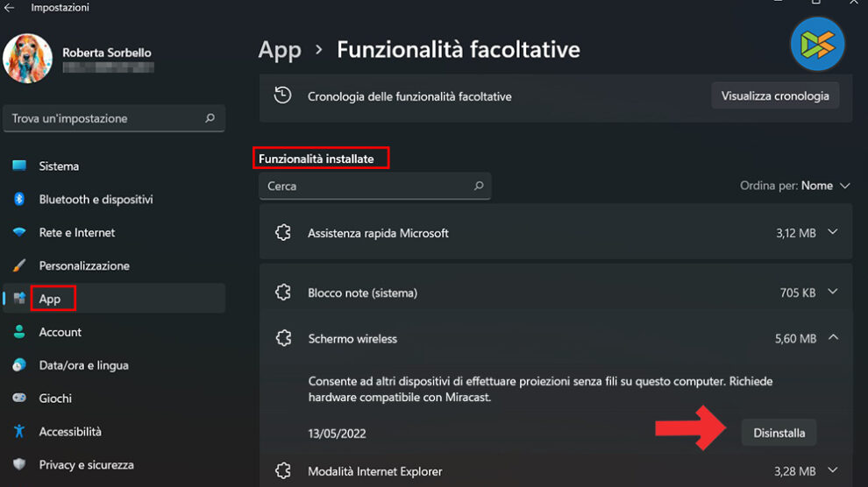
Task: Click the Trova un'impostazione search field
Action: pos(105,118)
